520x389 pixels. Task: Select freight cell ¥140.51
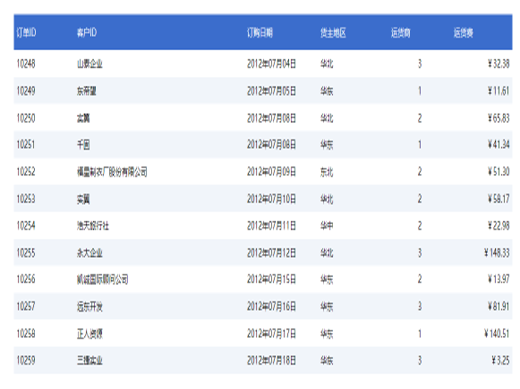tap(497, 333)
